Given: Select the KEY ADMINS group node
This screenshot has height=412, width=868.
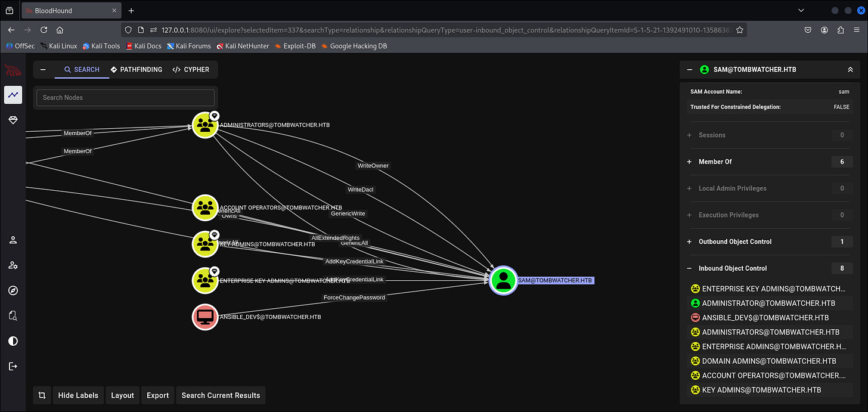Looking at the screenshot, I should tap(205, 244).
